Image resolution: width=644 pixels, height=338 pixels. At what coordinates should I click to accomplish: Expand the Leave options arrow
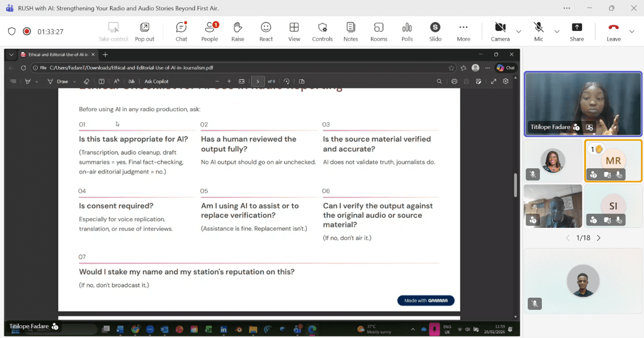pyautogui.click(x=632, y=31)
